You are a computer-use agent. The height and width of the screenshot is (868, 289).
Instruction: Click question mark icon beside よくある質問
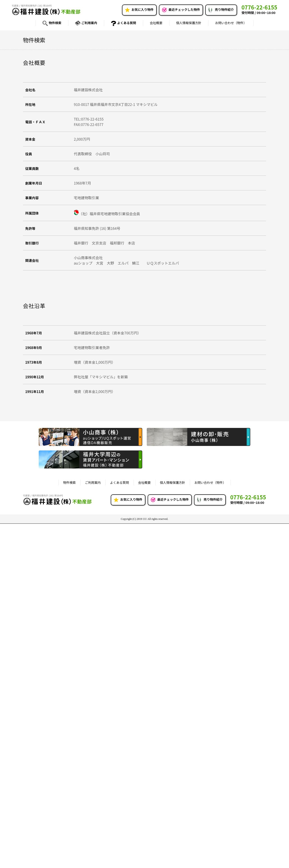point(113,23)
